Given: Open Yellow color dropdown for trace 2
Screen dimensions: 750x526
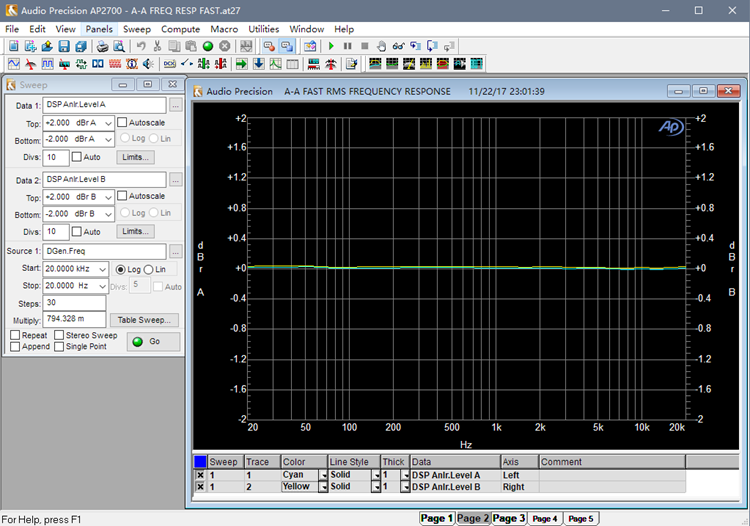Looking at the screenshot, I should (x=323, y=487).
